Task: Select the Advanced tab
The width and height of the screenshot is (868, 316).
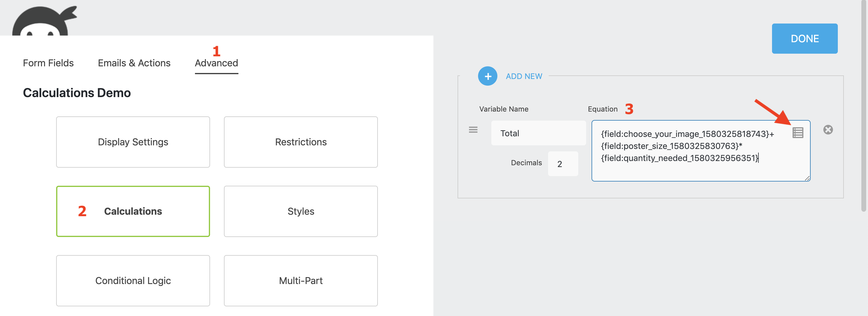Action: point(216,63)
